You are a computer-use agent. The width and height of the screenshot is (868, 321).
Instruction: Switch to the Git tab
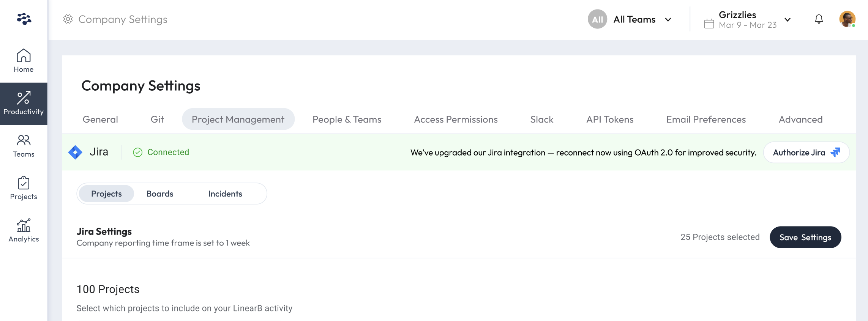pyautogui.click(x=157, y=120)
